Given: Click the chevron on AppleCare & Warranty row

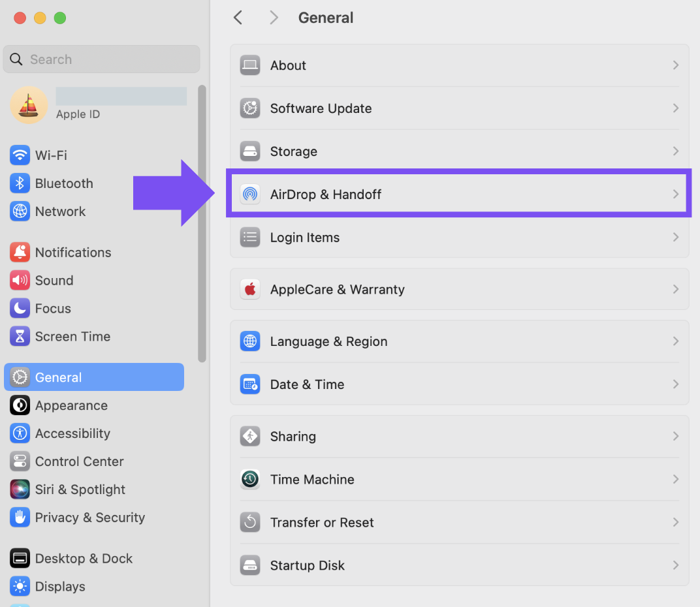Looking at the screenshot, I should [x=675, y=289].
